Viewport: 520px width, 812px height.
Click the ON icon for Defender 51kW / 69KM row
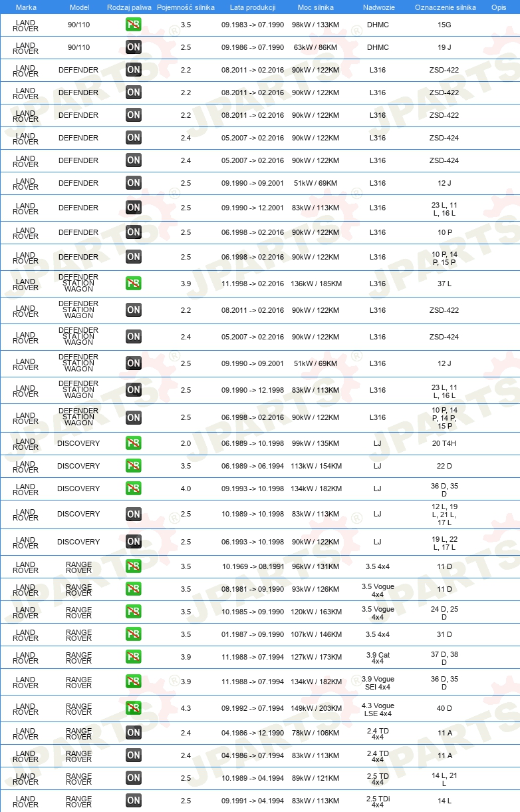pos(134,183)
